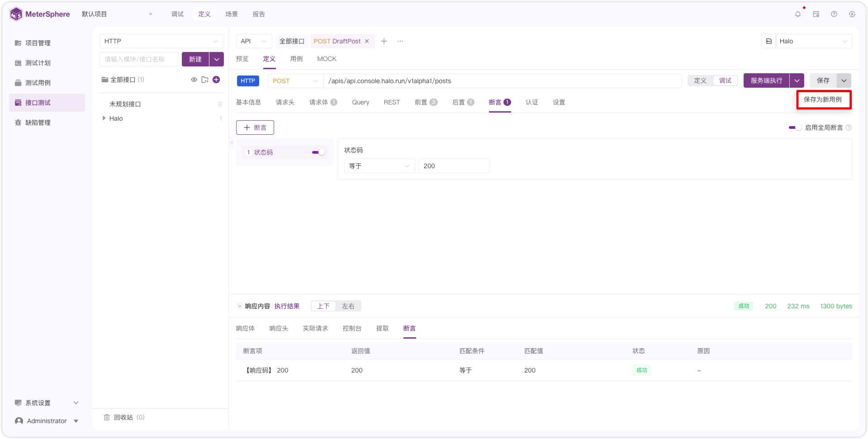This screenshot has width=868, height=439.
Task: Click the 启用全局断言 help icon
Action: [x=849, y=127]
